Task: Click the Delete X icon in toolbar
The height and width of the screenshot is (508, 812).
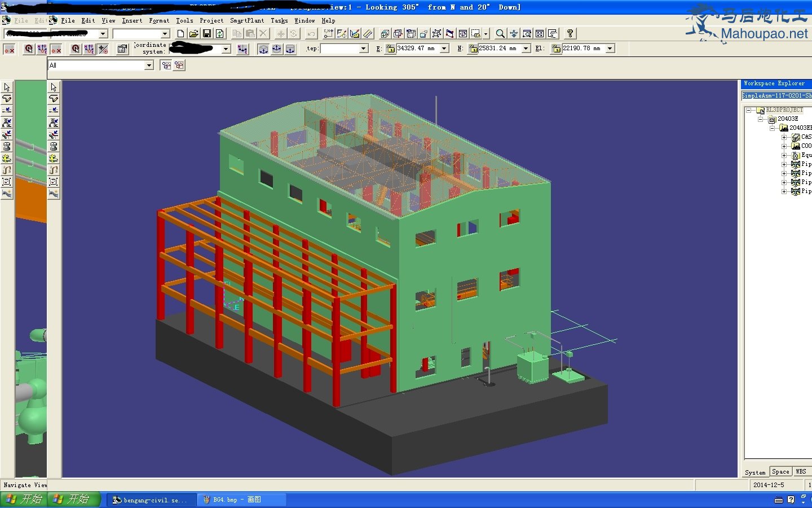Action: click(x=263, y=33)
